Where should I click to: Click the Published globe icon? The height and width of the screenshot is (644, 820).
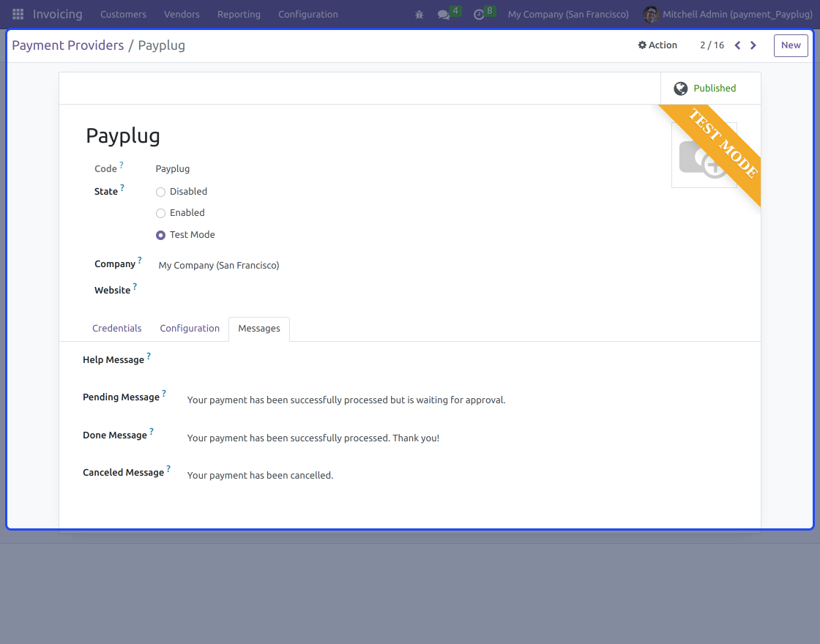(x=680, y=89)
